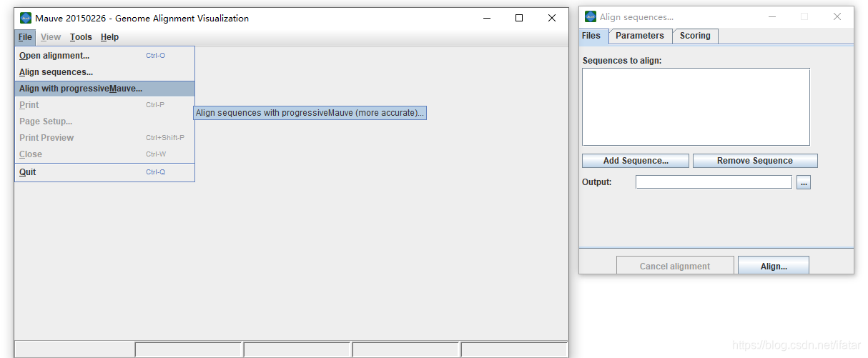This screenshot has width=868, height=358.
Task: Click the Print Preview menu entry
Action: pos(104,138)
